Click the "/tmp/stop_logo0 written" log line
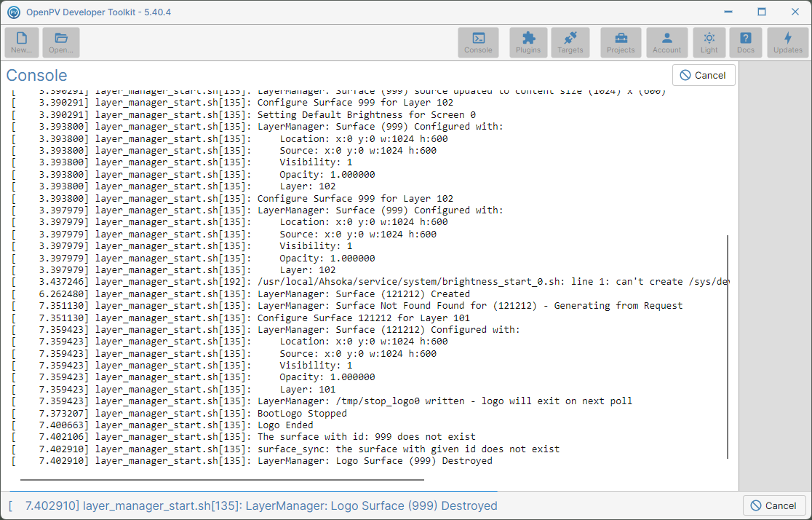This screenshot has height=520, width=812. pyautogui.click(x=322, y=401)
